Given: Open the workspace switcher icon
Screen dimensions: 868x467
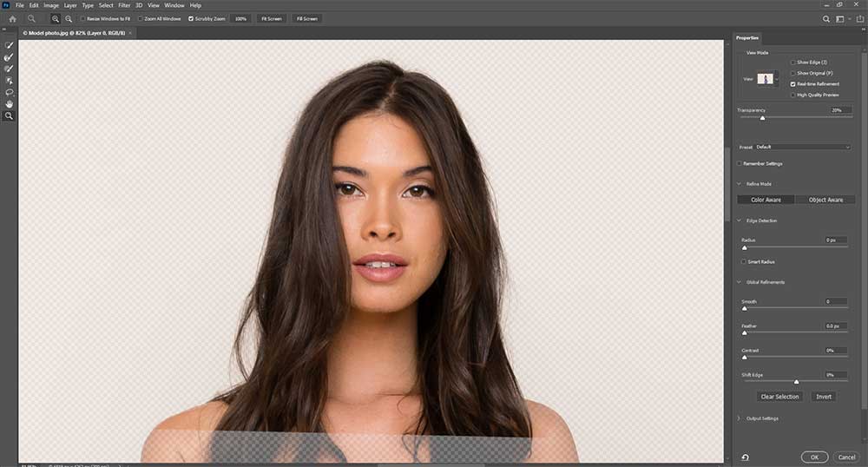Looking at the screenshot, I should [x=841, y=19].
